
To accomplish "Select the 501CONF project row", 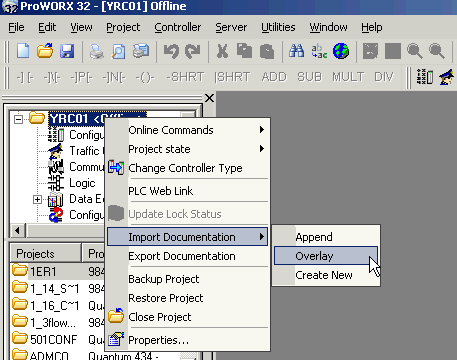I will point(58,339).
